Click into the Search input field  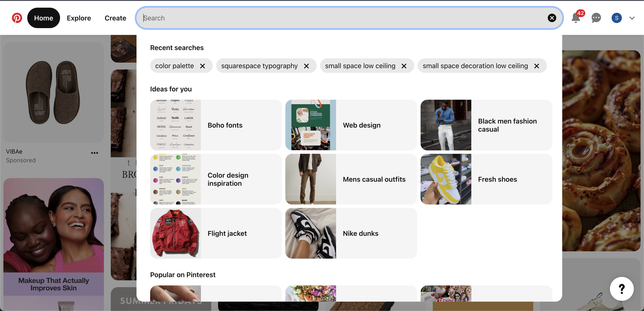coord(335,18)
